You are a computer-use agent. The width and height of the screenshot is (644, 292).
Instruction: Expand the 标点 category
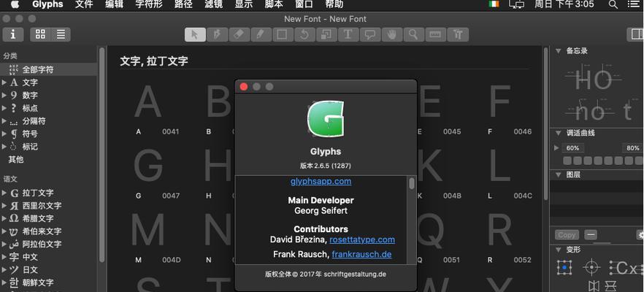(4, 108)
